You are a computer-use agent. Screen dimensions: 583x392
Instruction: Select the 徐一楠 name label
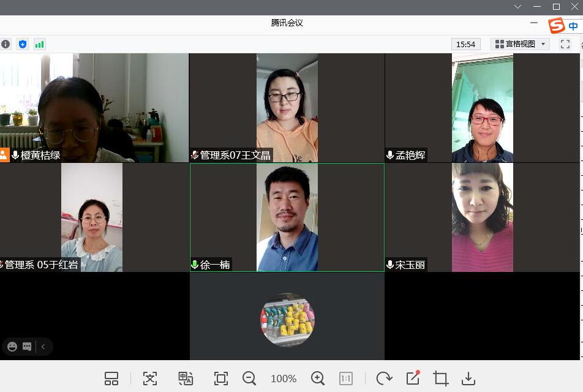click(215, 265)
